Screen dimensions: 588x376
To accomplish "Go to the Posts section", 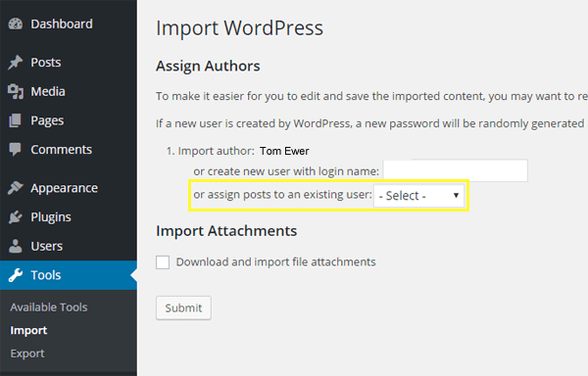I will pyautogui.click(x=46, y=62).
